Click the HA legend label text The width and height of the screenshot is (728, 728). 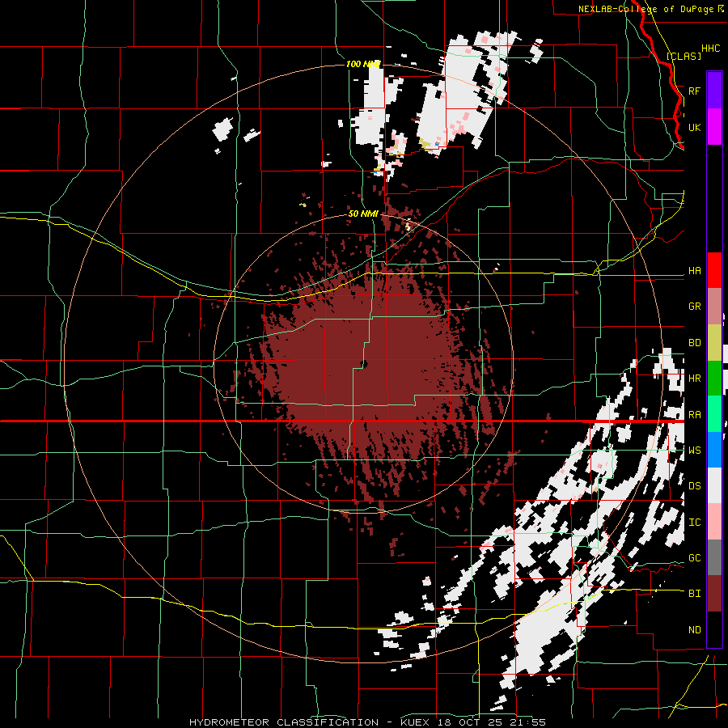pyautogui.click(x=694, y=271)
